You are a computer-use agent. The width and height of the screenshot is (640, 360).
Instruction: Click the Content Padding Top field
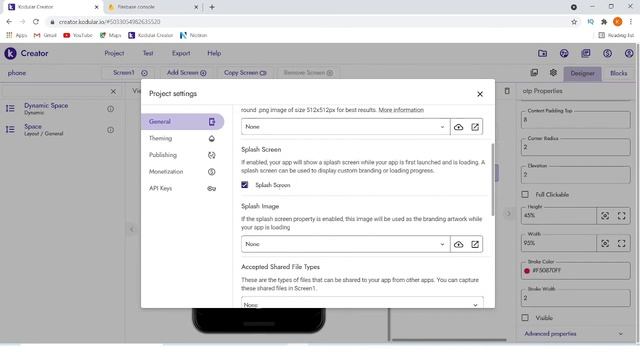pos(576,120)
